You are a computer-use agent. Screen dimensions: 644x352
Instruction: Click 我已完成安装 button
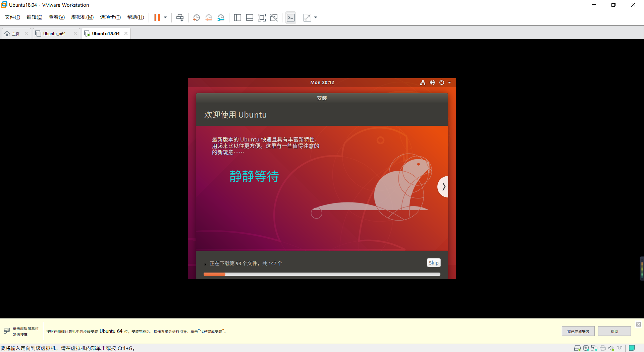click(x=578, y=331)
